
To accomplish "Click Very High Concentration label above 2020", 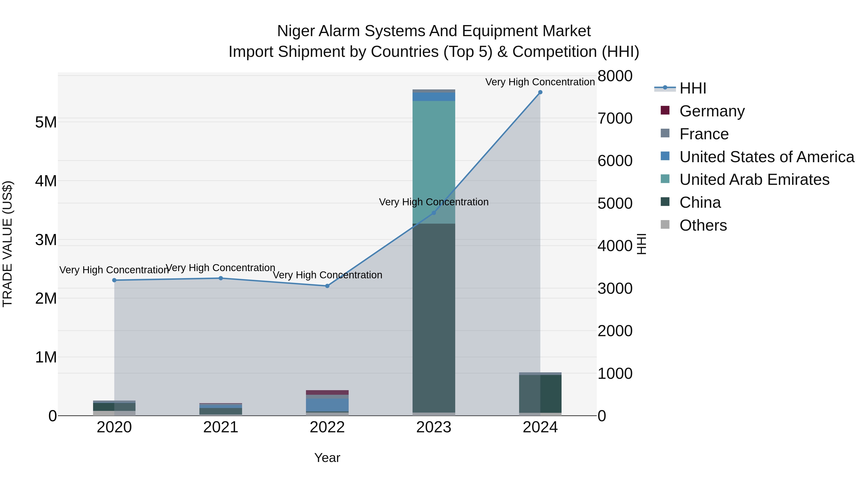I will (114, 270).
